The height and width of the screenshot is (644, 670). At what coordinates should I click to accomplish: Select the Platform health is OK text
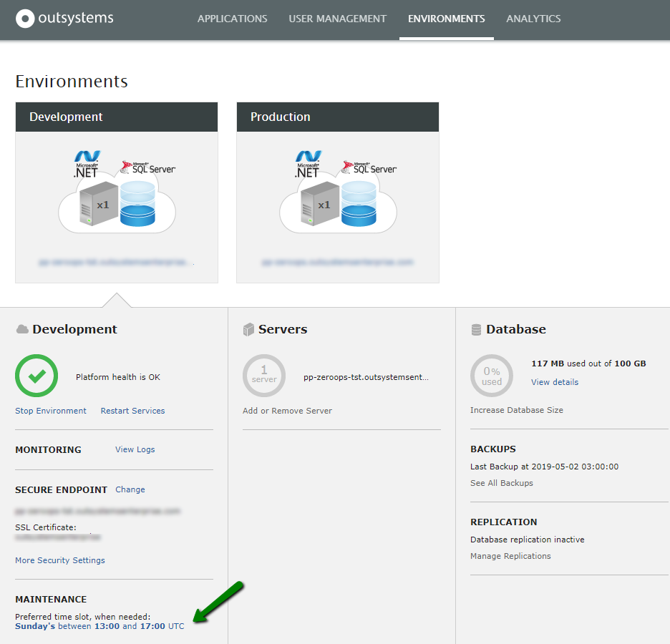(118, 377)
